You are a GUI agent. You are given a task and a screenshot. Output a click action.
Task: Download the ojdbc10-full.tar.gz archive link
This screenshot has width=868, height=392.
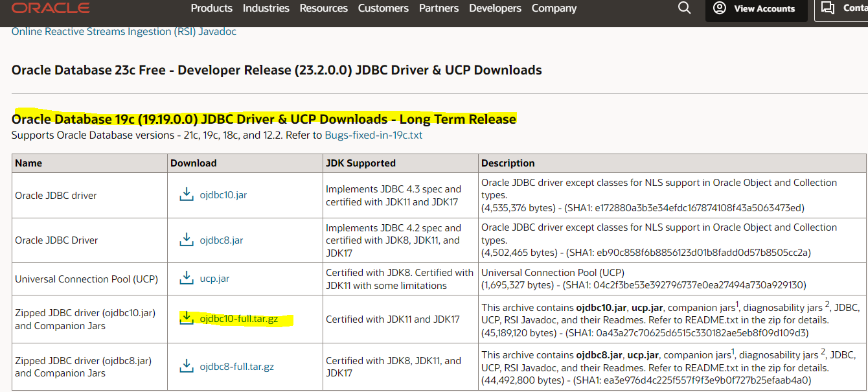[x=239, y=319]
